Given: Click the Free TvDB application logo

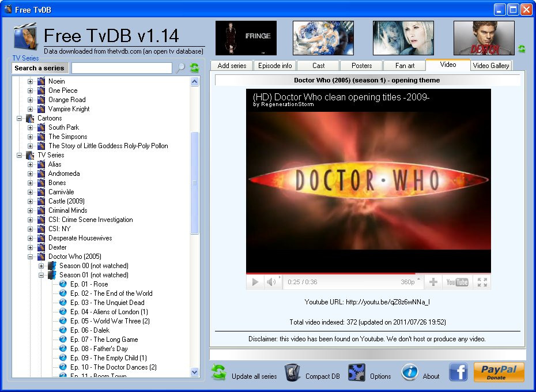Looking at the screenshot, I should point(25,37).
